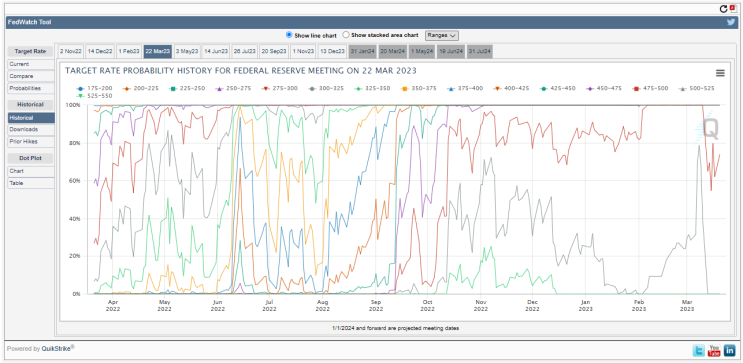Toggle the 400-425 legend series
The width and height of the screenshot is (743, 363).
click(512, 88)
